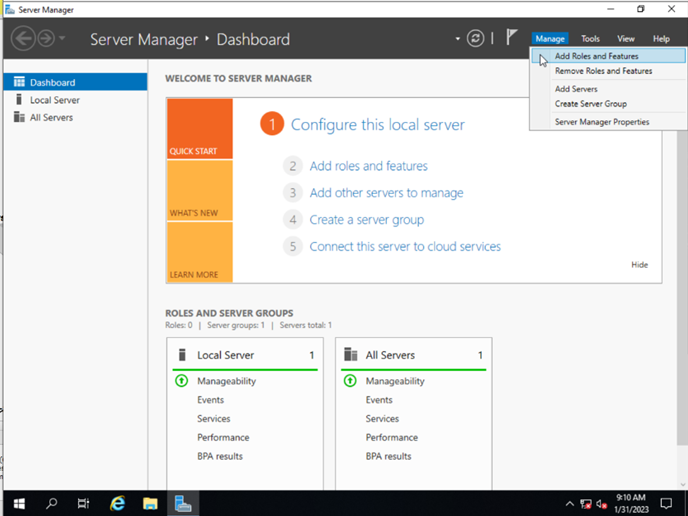The height and width of the screenshot is (516, 688).
Task: Click Add other servers to manage
Action: pos(387,193)
